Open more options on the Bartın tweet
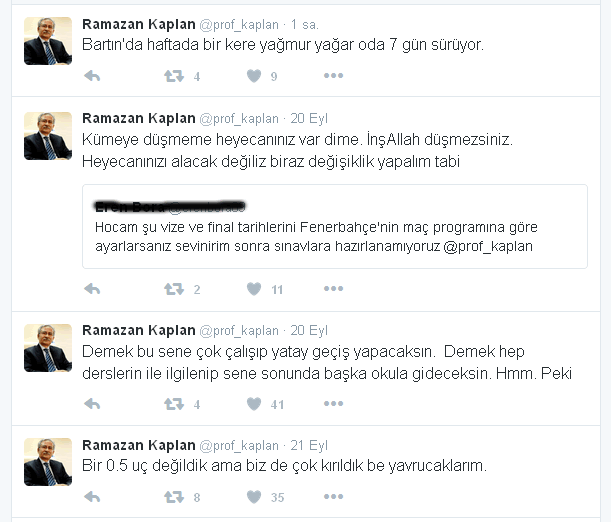Screen dimensions: 611x522 pos(334,76)
